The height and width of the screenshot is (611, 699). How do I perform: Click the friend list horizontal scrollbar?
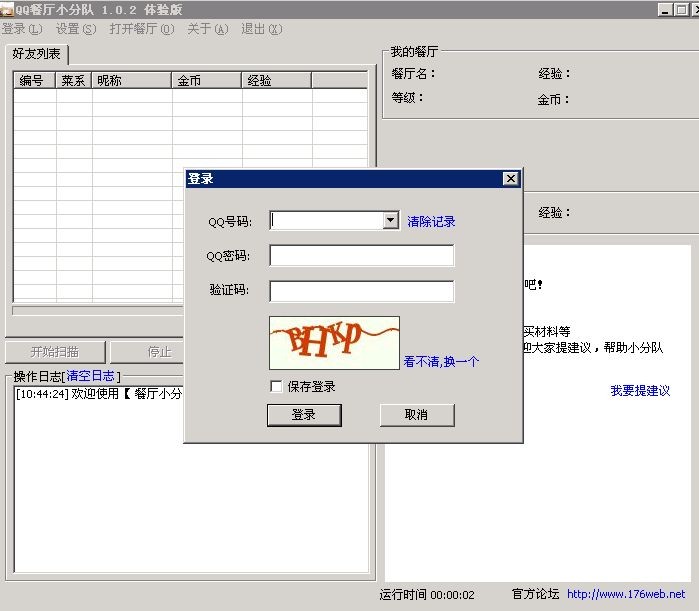tap(98, 310)
